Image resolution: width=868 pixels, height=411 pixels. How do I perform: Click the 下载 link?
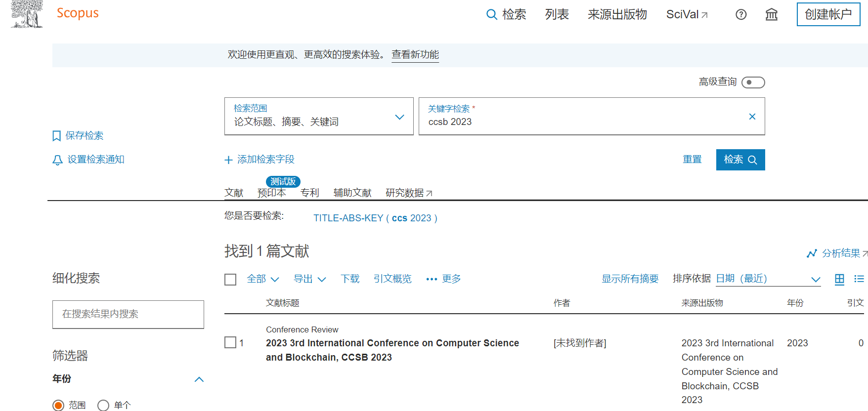350,279
